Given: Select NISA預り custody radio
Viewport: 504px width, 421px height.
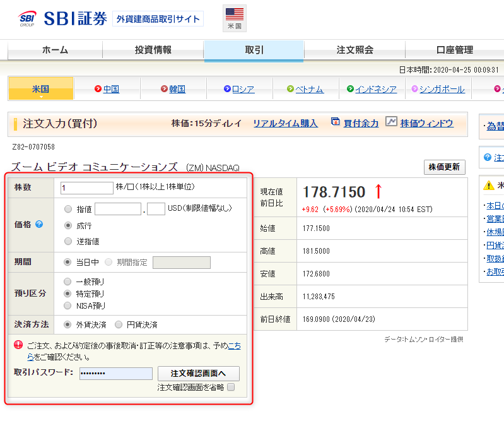Looking at the screenshot, I should (67, 305).
